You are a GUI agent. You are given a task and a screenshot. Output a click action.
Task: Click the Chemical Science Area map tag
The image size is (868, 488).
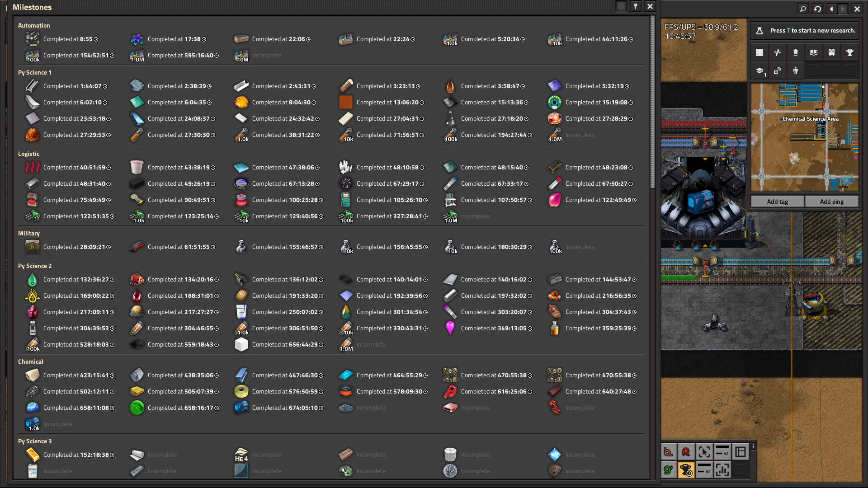point(810,119)
